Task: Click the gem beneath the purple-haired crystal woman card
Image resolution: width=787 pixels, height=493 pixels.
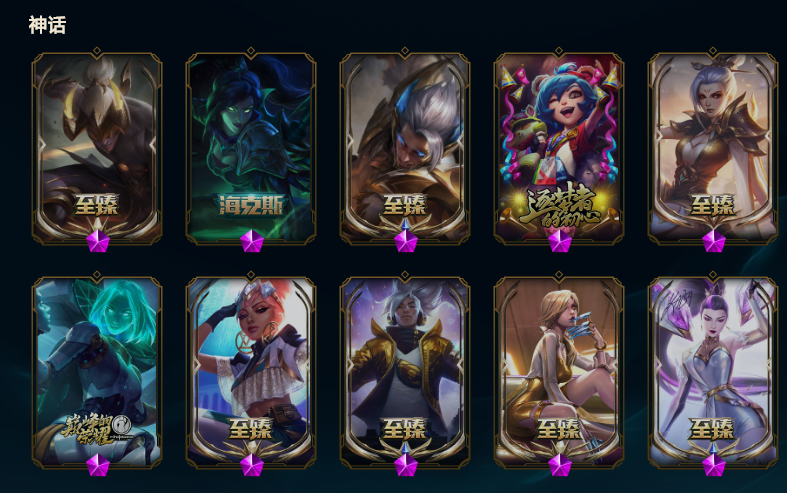Action: pos(713,465)
